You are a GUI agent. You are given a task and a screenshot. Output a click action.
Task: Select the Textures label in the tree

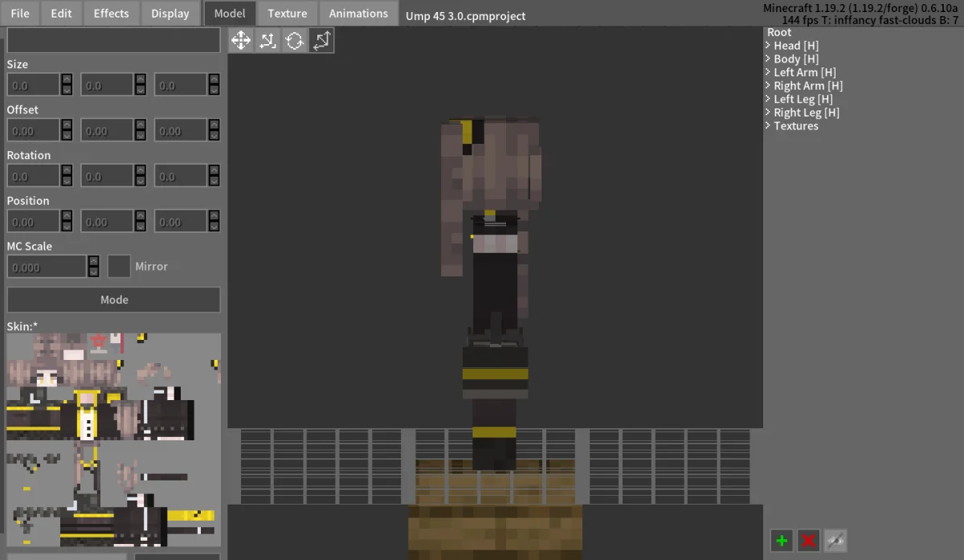(x=796, y=126)
